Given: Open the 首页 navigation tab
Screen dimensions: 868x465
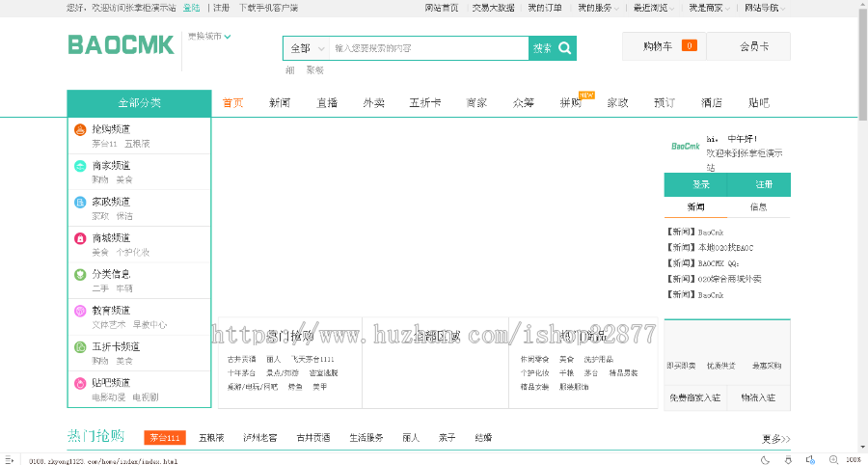Looking at the screenshot, I should click(233, 103).
